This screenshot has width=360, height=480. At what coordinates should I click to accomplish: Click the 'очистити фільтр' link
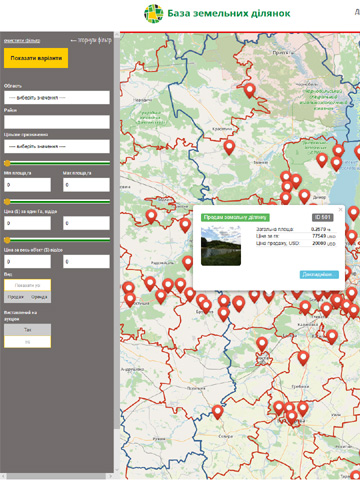click(x=22, y=41)
